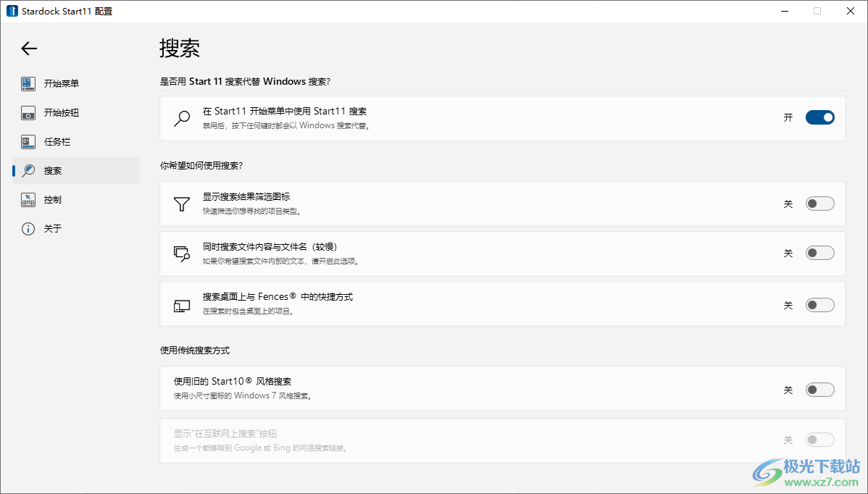Click the funnel filter icon
868x494 pixels.
click(182, 204)
